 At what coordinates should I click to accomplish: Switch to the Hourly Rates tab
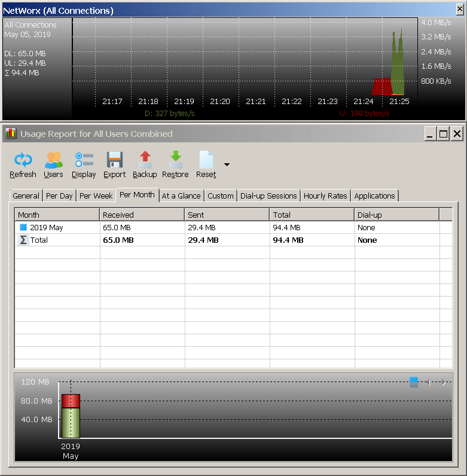coord(325,196)
